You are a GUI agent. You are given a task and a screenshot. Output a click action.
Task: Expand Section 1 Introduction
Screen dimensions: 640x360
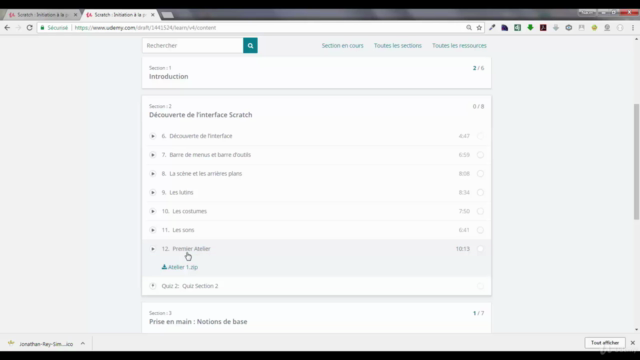[x=316, y=73]
